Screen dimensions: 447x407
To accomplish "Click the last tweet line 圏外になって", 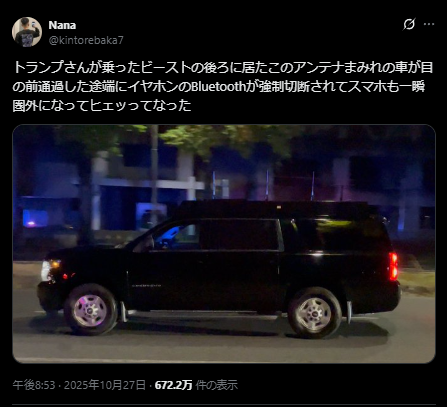I will (x=102, y=106).
